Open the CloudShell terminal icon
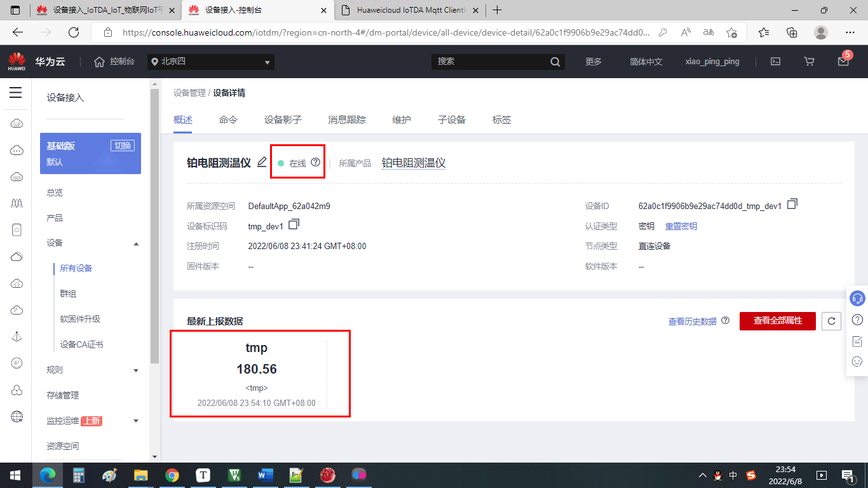Screen dimensions: 868x488 point(775,62)
